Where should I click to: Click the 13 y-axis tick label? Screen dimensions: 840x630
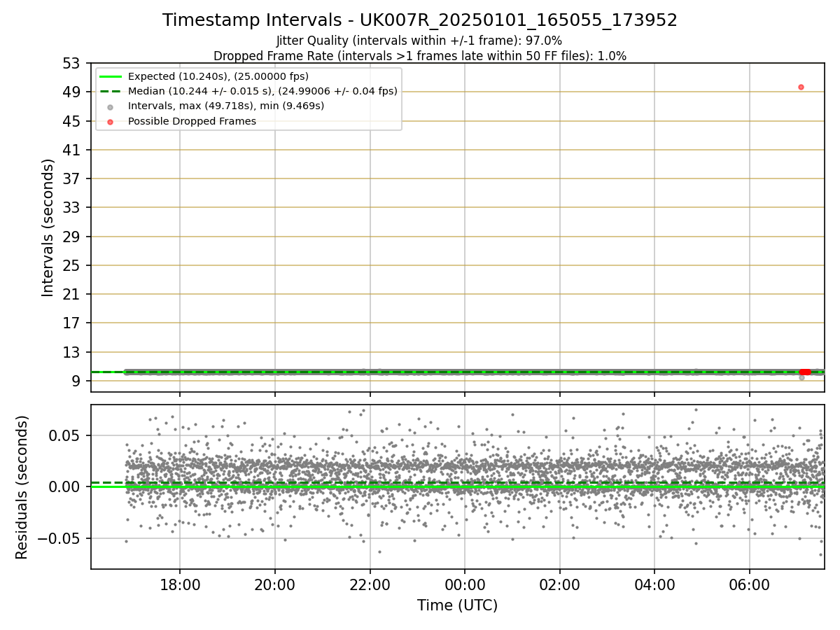point(73,352)
